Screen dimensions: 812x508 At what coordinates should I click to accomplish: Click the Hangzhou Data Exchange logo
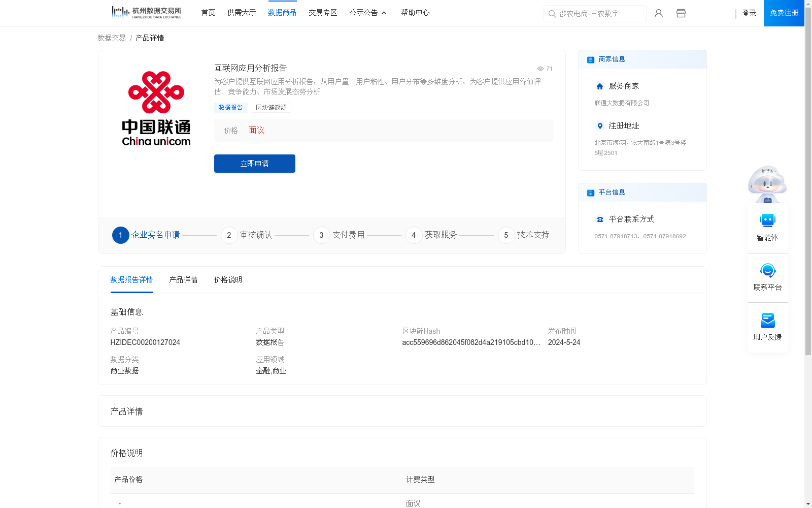[x=146, y=13]
